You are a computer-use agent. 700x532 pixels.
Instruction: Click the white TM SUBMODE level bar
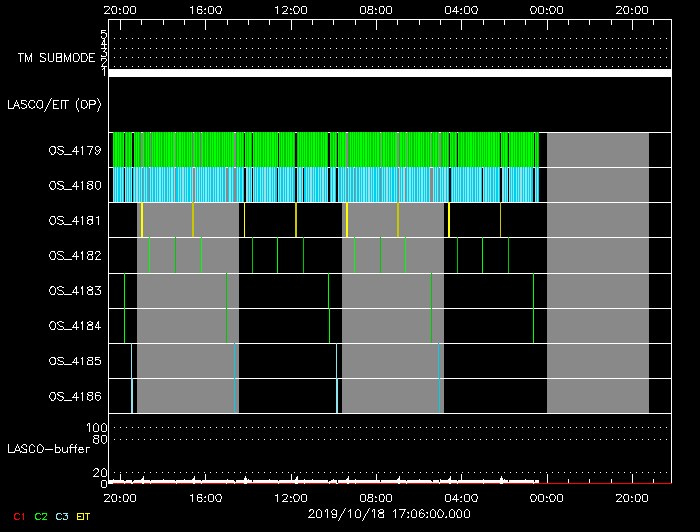click(x=389, y=73)
